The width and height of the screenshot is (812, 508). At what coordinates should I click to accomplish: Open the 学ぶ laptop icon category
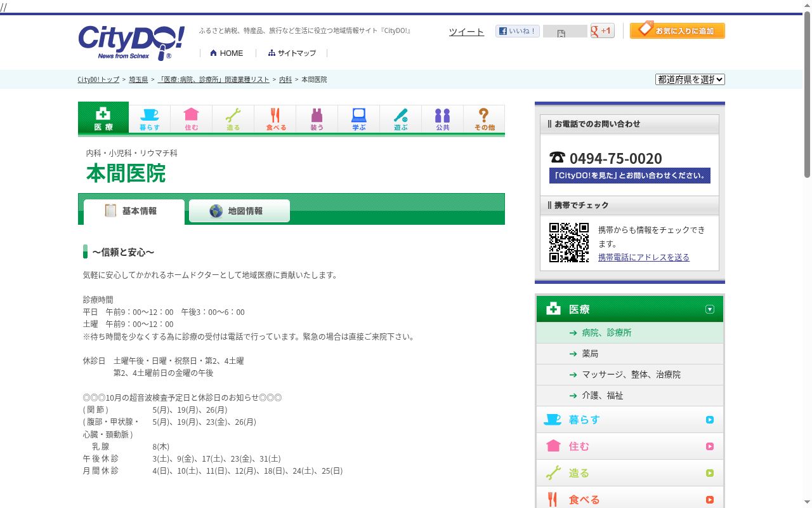(x=358, y=119)
